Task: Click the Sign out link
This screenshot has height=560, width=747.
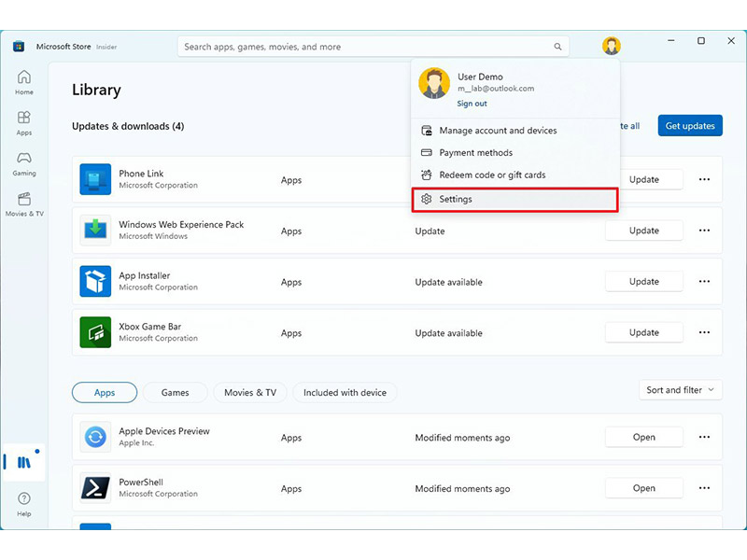Action: coord(472,104)
